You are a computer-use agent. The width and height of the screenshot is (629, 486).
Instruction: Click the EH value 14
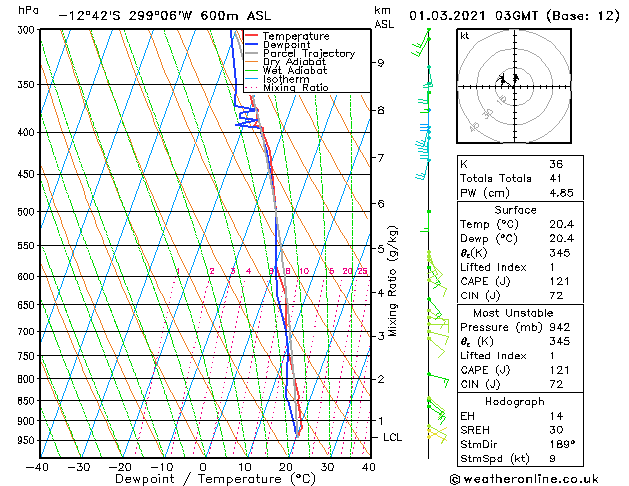coord(556,416)
